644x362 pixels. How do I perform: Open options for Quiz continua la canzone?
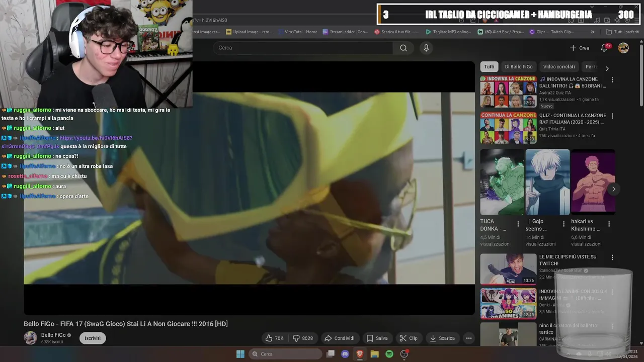pos(612,116)
